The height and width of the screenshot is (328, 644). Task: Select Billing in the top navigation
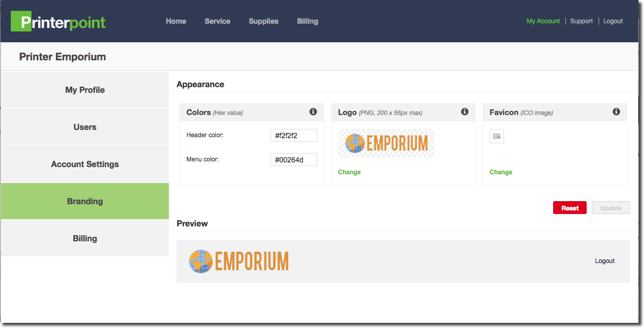307,21
